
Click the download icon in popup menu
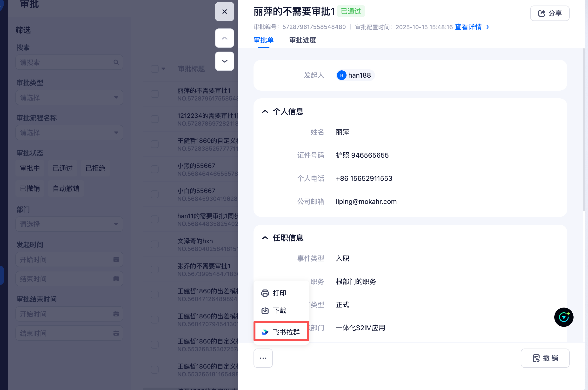265,310
